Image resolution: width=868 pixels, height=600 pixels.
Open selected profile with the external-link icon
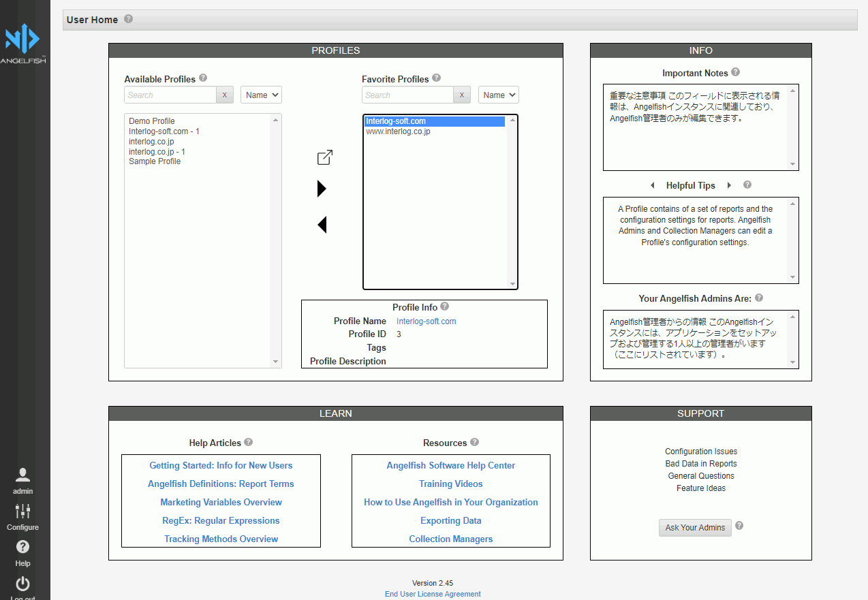(325, 157)
